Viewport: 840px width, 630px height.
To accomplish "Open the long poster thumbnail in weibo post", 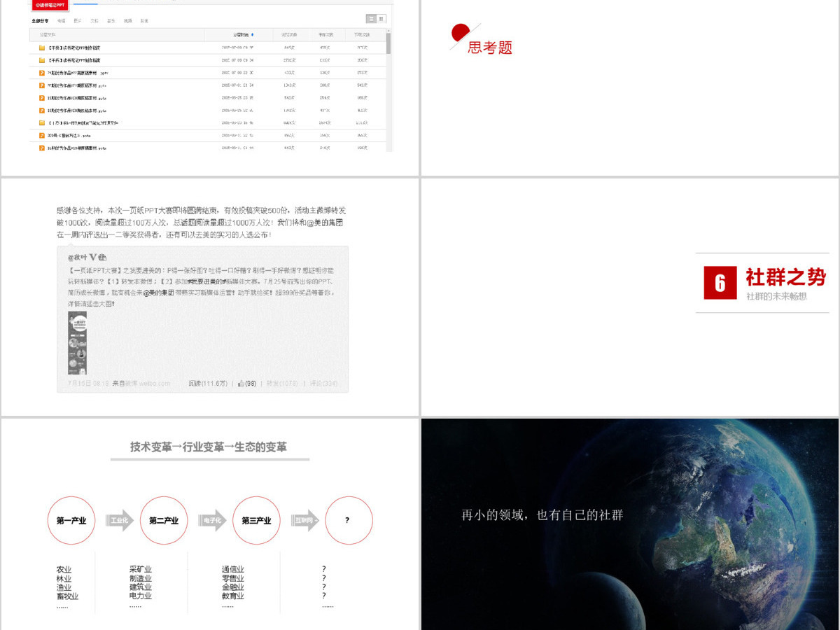I will [77, 343].
